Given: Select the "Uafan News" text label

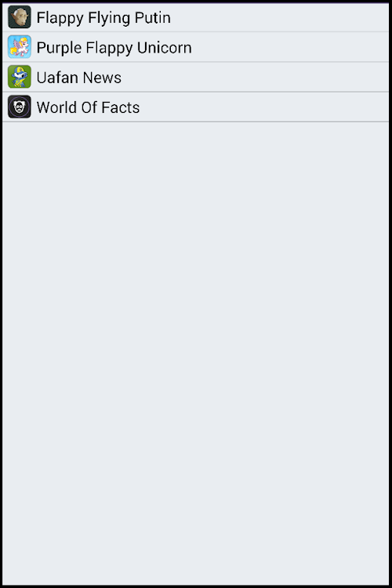Looking at the screenshot, I should [x=78, y=78].
